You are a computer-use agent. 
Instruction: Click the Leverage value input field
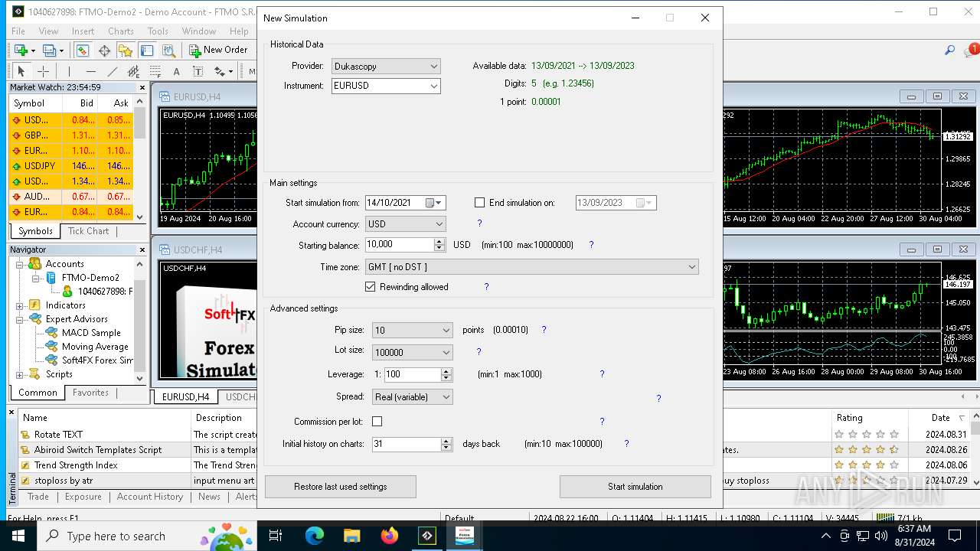coord(413,374)
